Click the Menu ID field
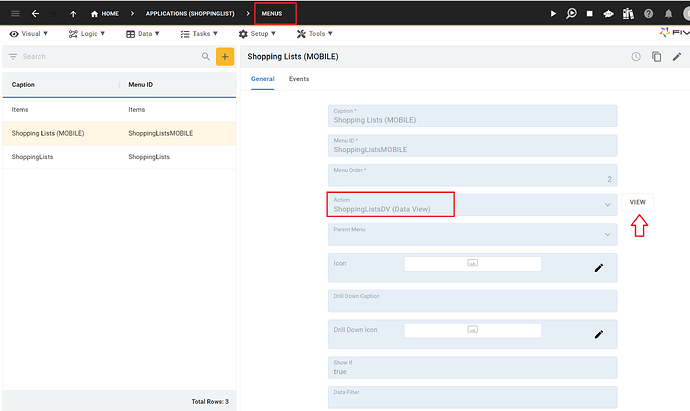The width and height of the screenshot is (690, 411). 473,145
